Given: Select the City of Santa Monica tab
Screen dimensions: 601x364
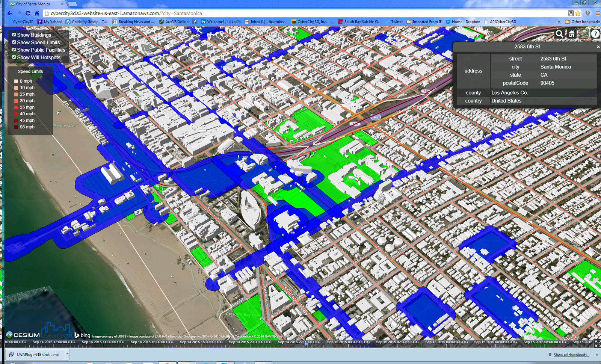Looking at the screenshot, I should coord(33,4).
